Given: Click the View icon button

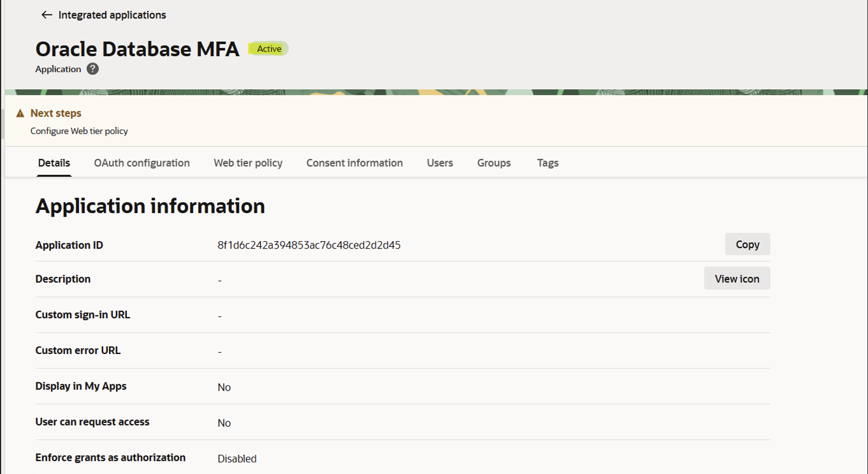Looking at the screenshot, I should pyautogui.click(x=736, y=278).
